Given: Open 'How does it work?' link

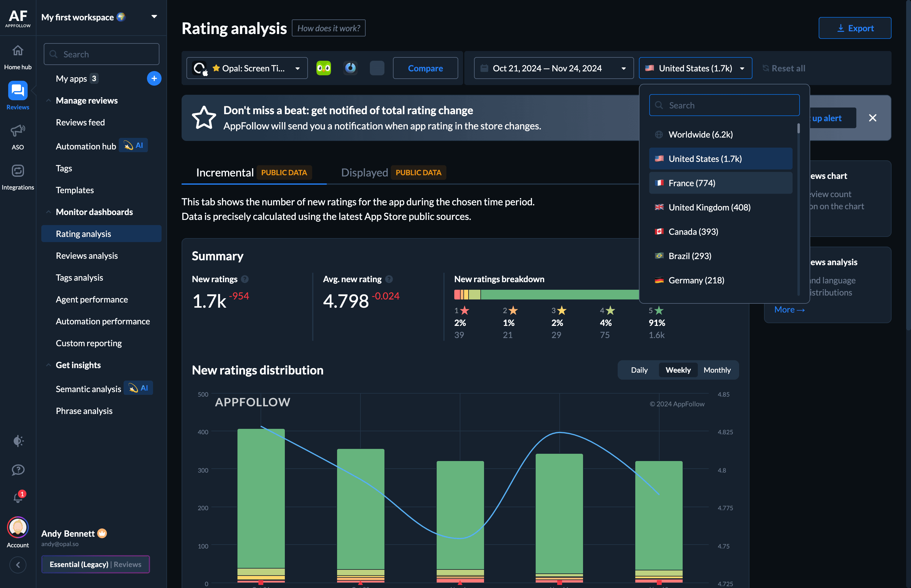Looking at the screenshot, I should click(329, 28).
